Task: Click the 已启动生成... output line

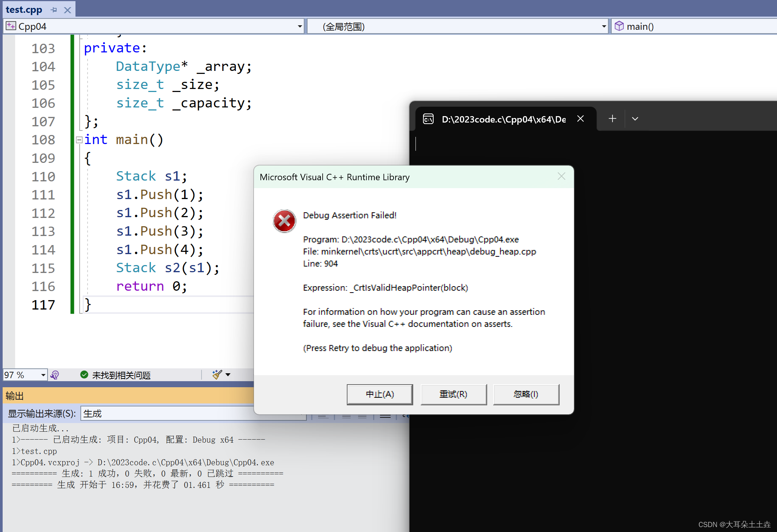Action: (x=40, y=428)
